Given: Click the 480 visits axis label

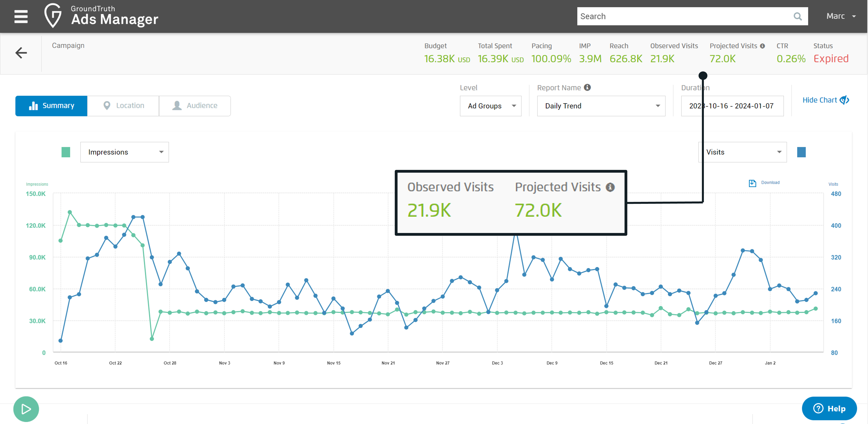Looking at the screenshot, I should (836, 194).
